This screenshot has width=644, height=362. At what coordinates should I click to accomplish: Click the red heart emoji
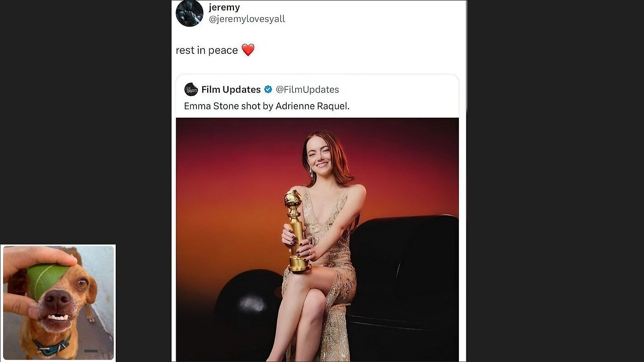[x=248, y=50]
